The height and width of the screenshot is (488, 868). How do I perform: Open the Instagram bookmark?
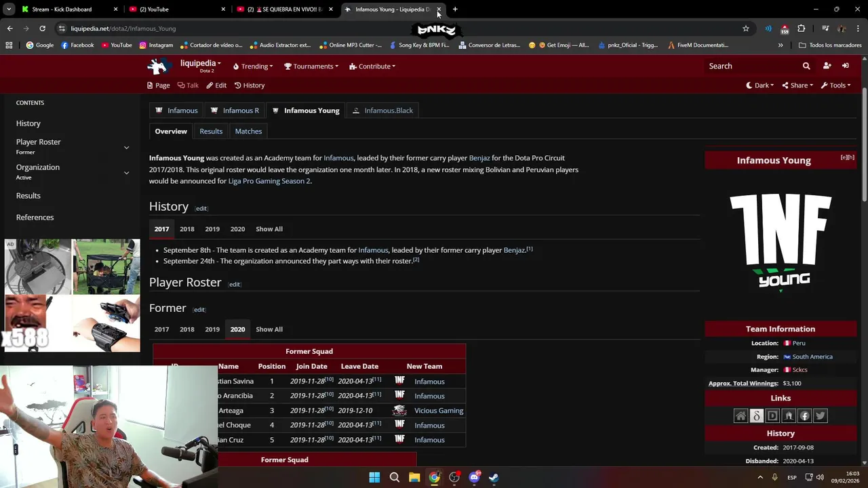[x=156, y=45]
